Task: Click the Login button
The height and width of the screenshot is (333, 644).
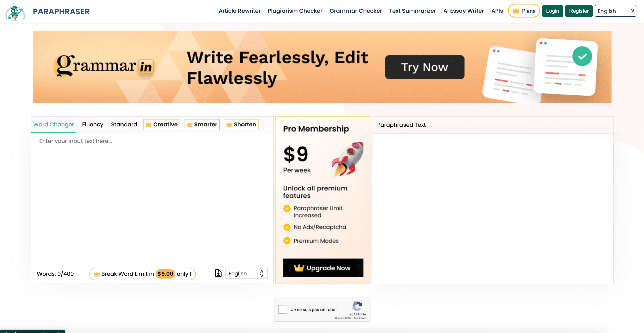Action: tap(552, 11)
